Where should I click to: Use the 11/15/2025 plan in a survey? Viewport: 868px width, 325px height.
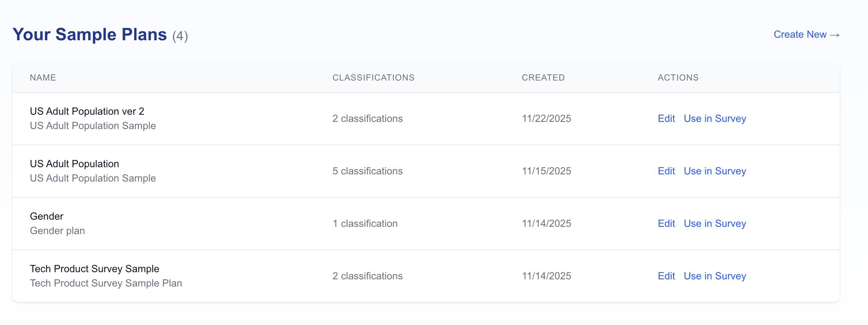point(714,171)
